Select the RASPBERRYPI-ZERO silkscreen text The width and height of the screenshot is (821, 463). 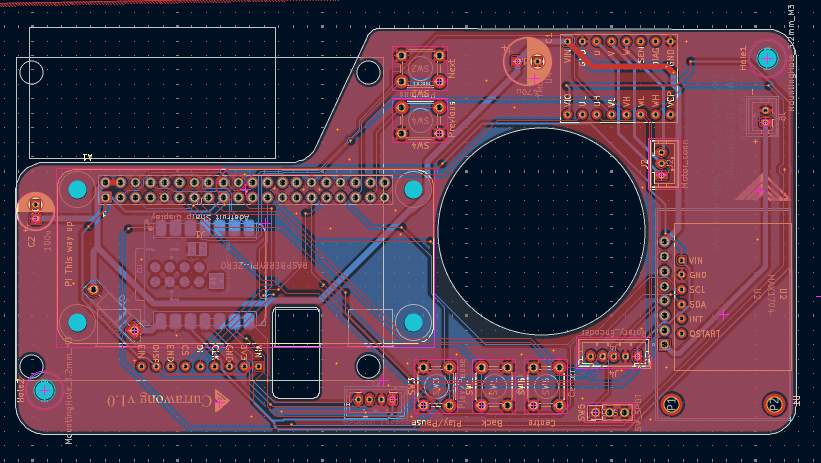point(264,265)
